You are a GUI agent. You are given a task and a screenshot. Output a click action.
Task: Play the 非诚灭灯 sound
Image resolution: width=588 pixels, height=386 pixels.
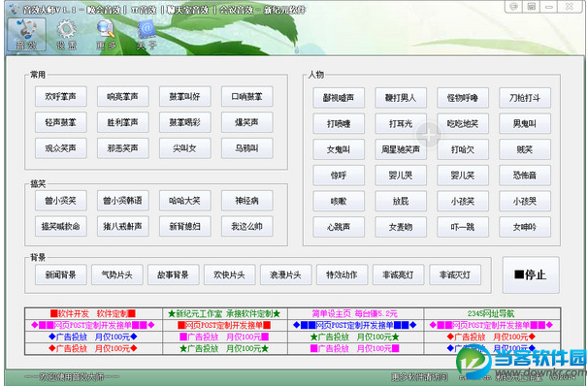pyautogui.click(x=455, y=274)
